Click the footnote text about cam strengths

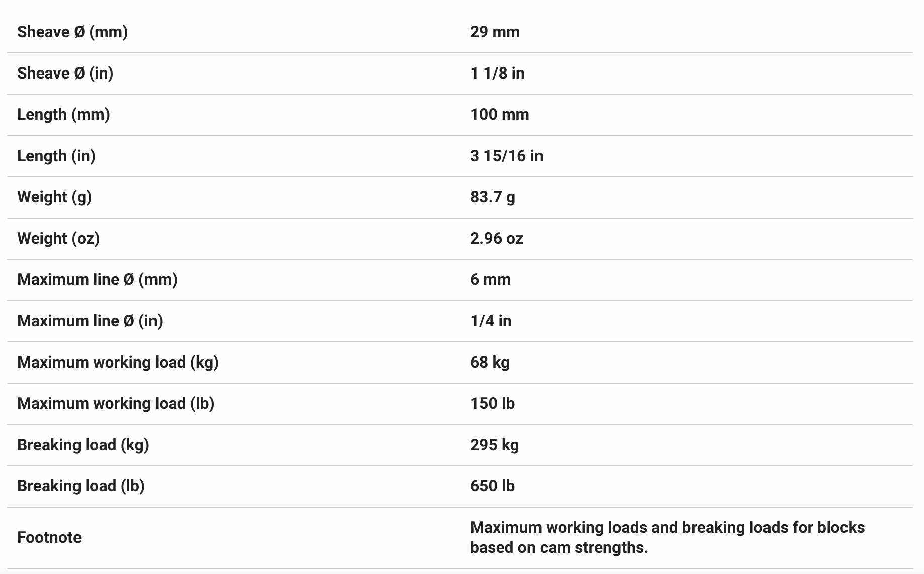coord(667,537)
